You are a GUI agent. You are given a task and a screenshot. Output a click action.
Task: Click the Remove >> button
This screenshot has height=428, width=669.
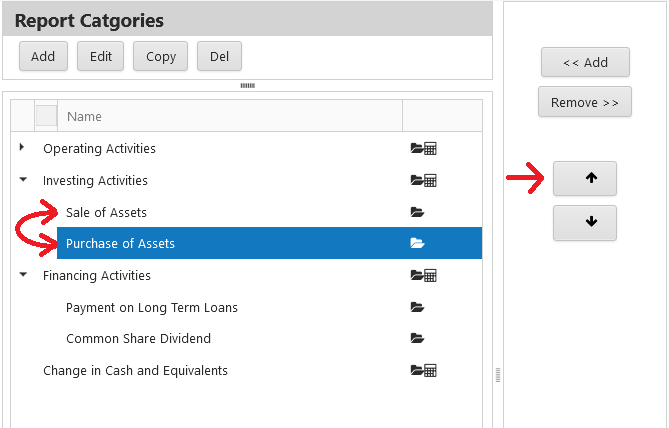585,102
